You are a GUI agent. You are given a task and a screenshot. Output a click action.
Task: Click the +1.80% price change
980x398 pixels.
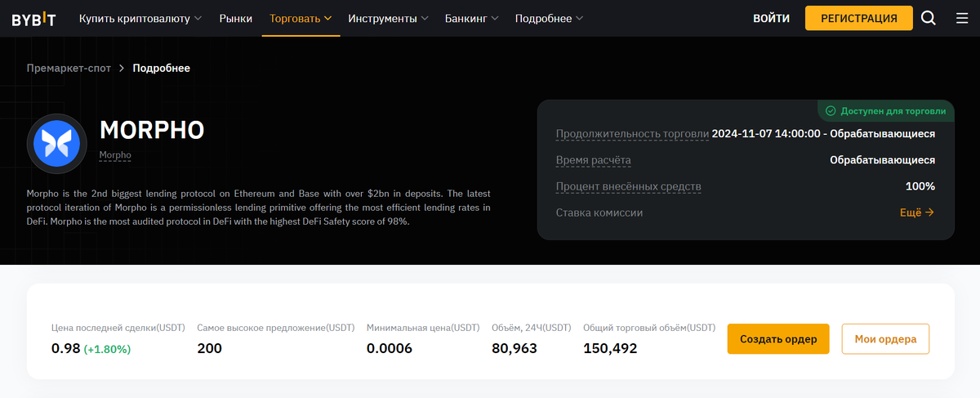107,349
